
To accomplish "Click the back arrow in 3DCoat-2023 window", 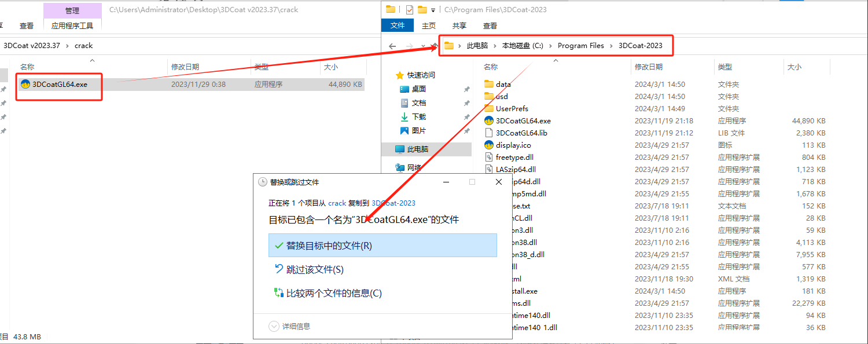I will [x=392, y=46].
